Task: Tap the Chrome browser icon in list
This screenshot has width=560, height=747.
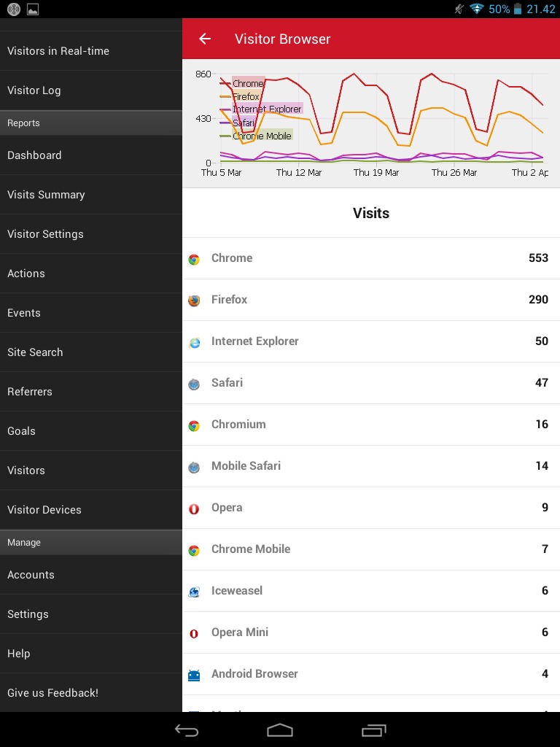Action: pyautogui.click(x=194, y=259)
